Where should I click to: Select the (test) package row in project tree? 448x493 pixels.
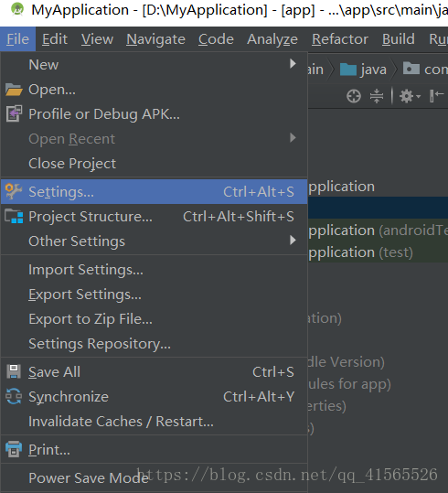pyautogui.click(x=378, y=252)
